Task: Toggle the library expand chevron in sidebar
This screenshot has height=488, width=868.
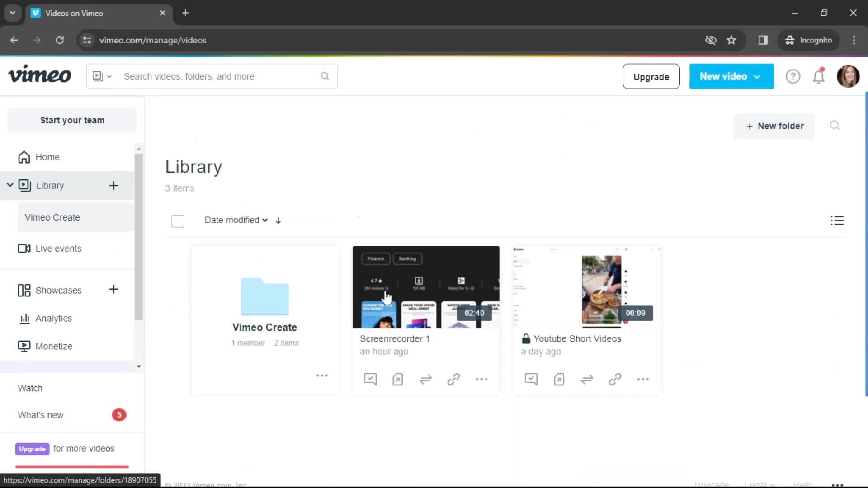Action: [x=9, y=185]
